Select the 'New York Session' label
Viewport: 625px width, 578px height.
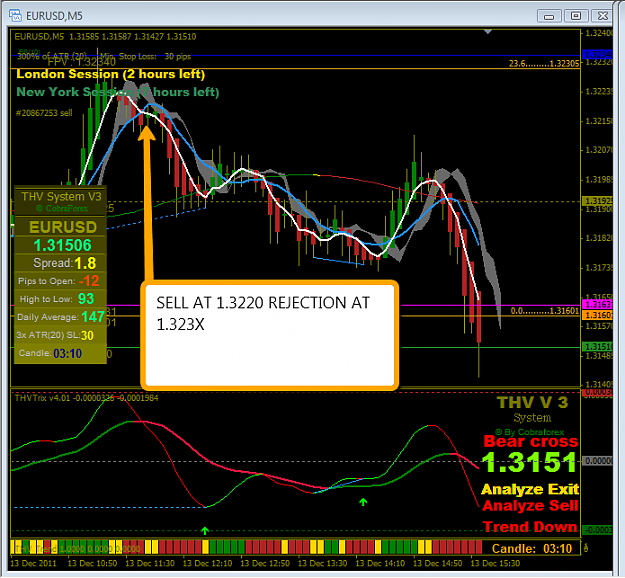tap(118, 92)
